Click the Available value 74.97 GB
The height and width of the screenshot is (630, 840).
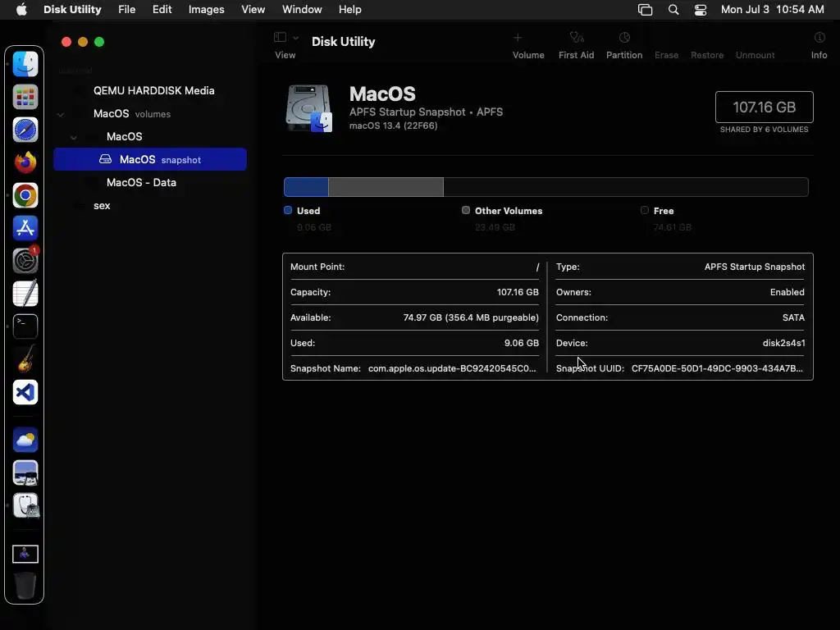click(471, 317)
